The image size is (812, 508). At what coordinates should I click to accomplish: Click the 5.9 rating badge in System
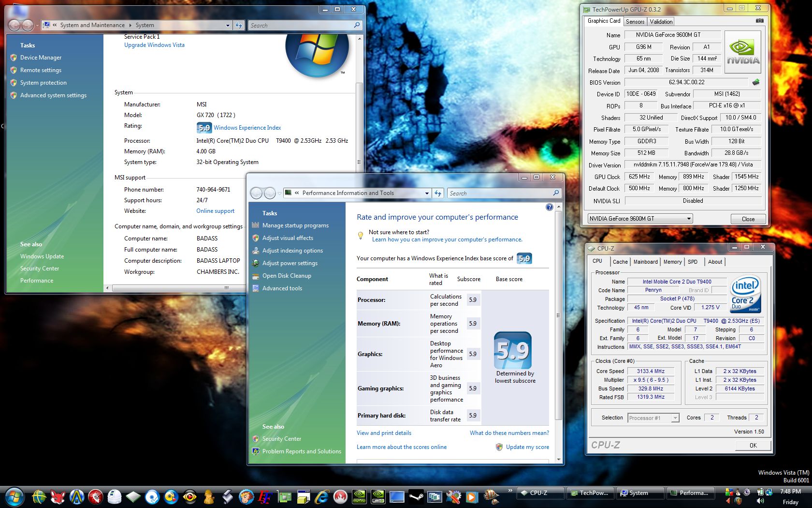[204, 128]
